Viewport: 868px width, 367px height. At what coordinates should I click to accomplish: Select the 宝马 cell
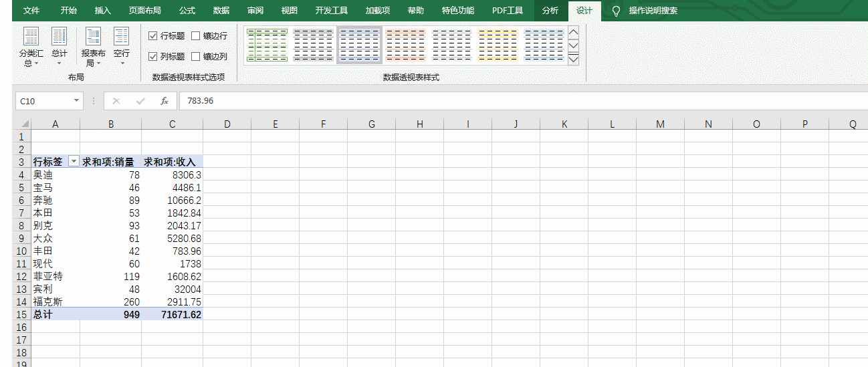(x=56, y=187)
